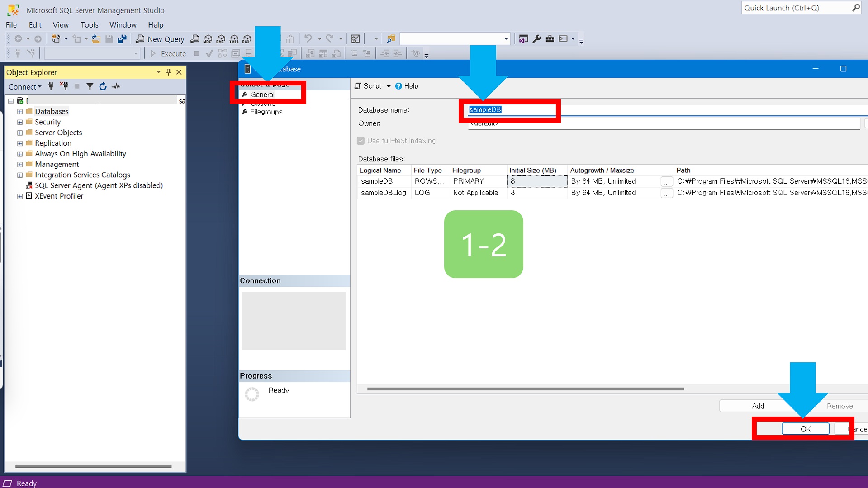868x488 pixels.
Task: Click the Undo icon
Action: click(x=308, y=39)
